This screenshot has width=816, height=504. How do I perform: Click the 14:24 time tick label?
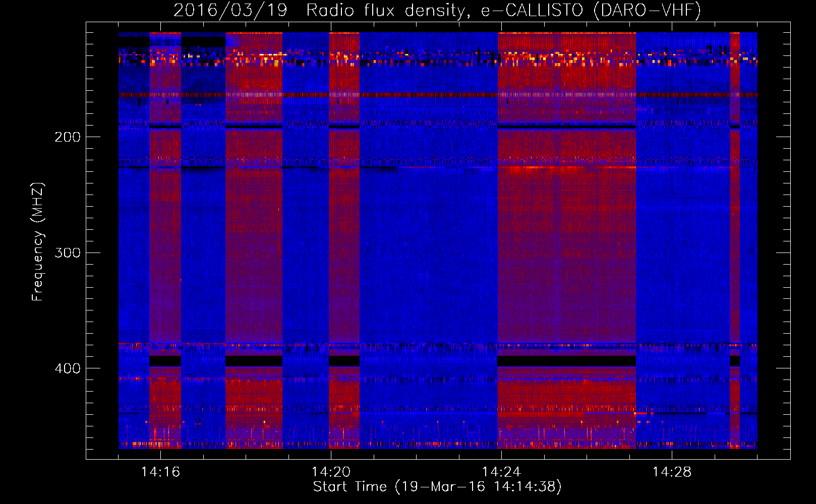[501, 472]
